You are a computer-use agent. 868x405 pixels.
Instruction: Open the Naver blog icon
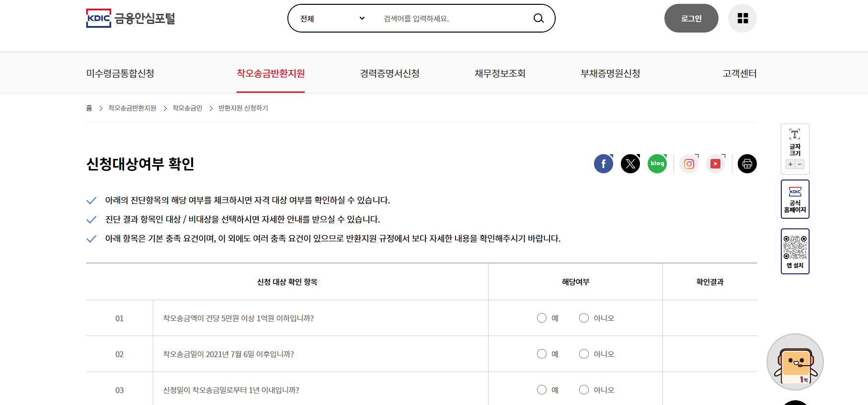click(x=657, y=164)
